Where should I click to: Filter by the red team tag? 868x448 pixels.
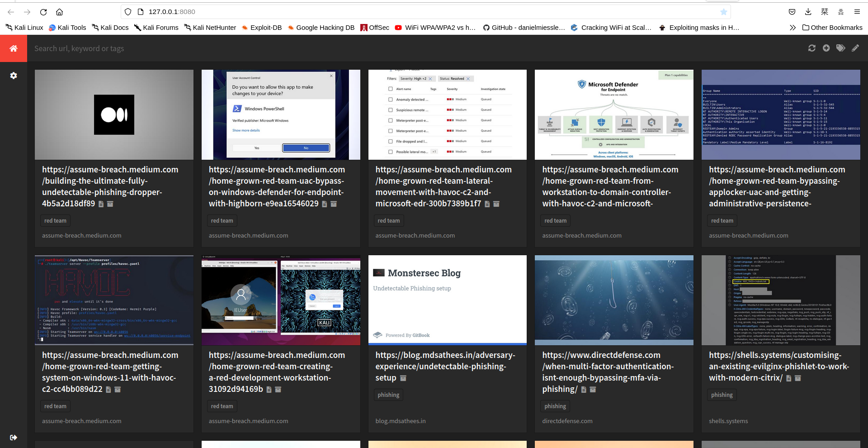point(55,220)
